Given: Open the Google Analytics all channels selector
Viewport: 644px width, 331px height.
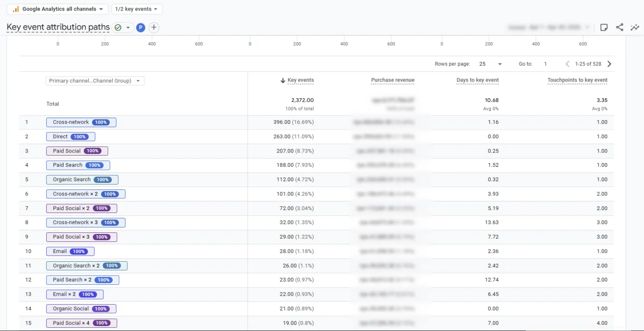Looking at the screenshot, I should pos(58,9).
